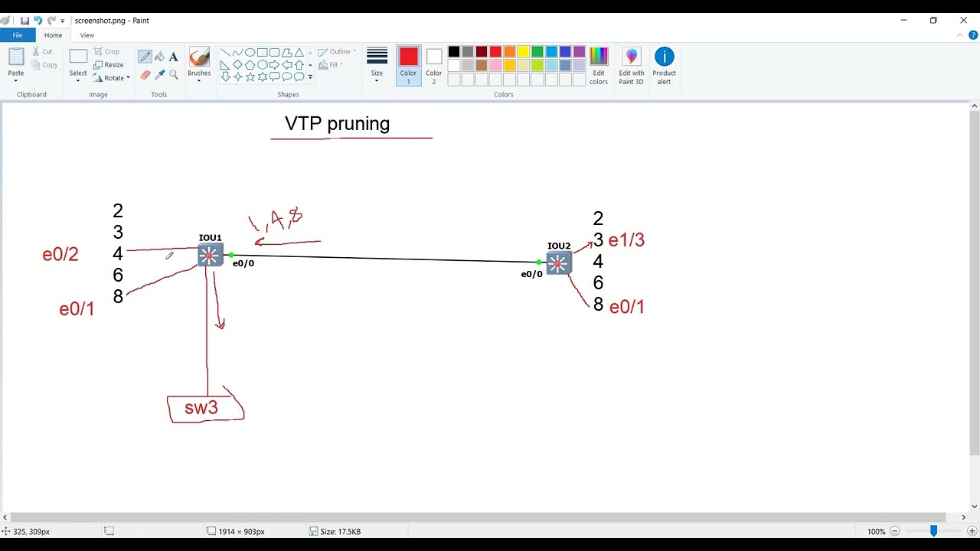Image resolution: width=980 pixels, height=551 pixels.
Task: Choose the Rounded rectangle shape
Action: pyautogui.click(x=274, y=52)
